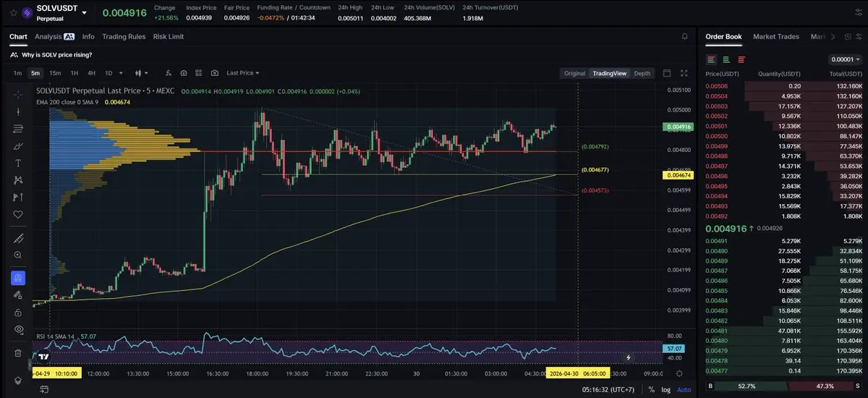Open the indicators (fx) menu
This screenshot has width=868, height=398.
click(168, 73)
